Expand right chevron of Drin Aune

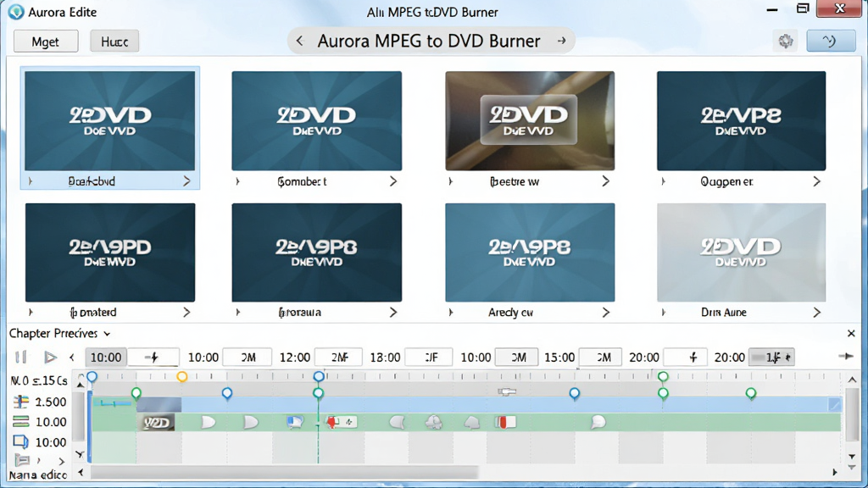click(816, 313)
